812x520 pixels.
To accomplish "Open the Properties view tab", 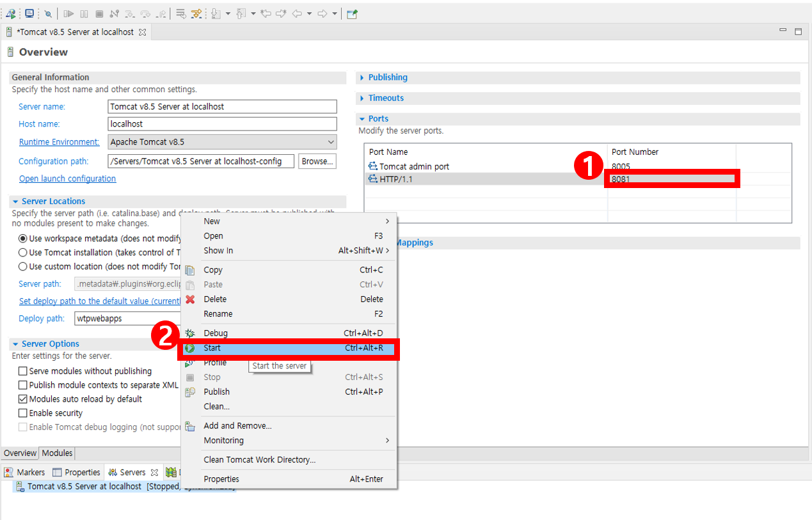I will (77, 473).
